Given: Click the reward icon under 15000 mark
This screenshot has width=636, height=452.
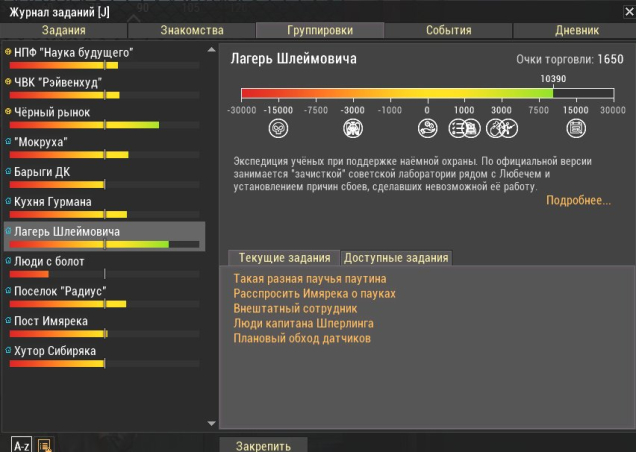Looking at the screenshot, I should click(576, 128).
